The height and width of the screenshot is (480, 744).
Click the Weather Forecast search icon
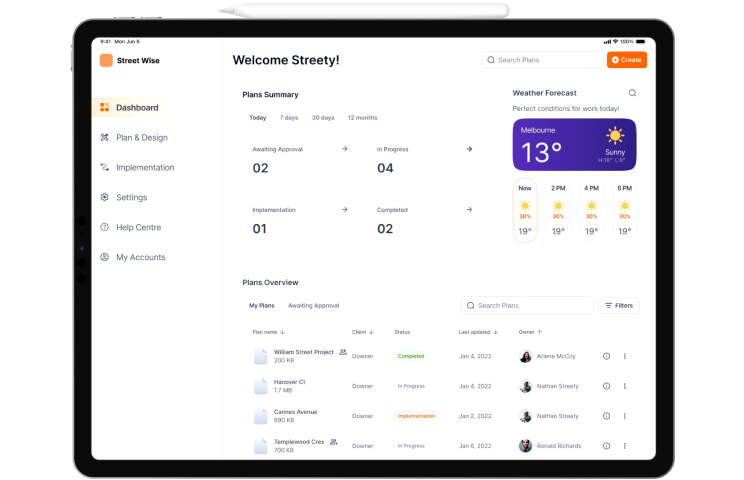[x=631, y=93]
